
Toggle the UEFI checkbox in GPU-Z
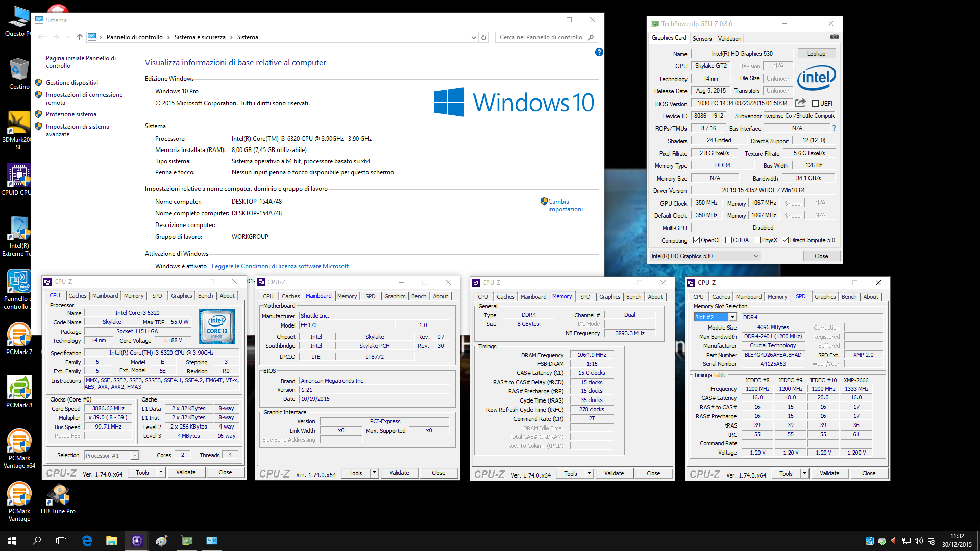point(815,103)
